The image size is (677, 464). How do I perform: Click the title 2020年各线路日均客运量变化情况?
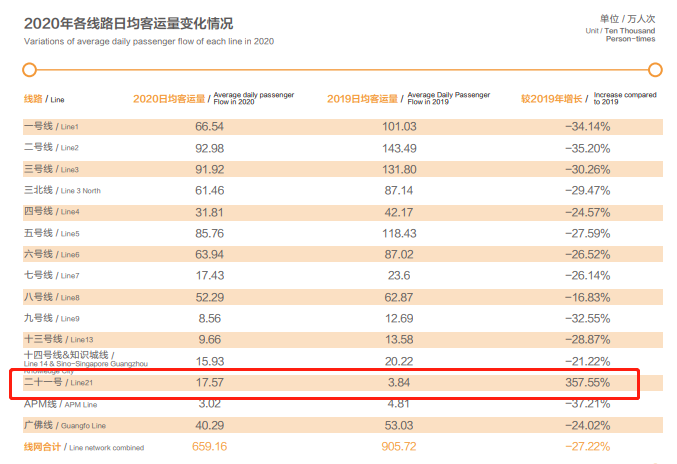(128, 23)
